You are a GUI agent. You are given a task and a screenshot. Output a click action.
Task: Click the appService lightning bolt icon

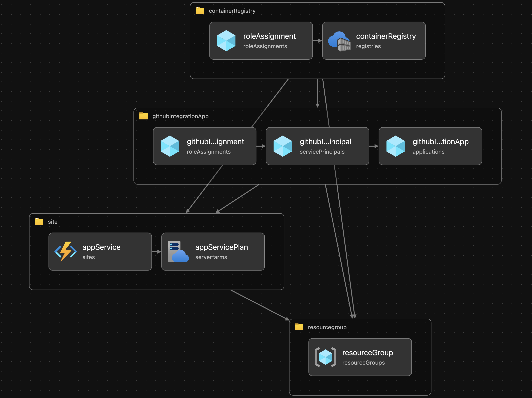(x=65, y=252)
